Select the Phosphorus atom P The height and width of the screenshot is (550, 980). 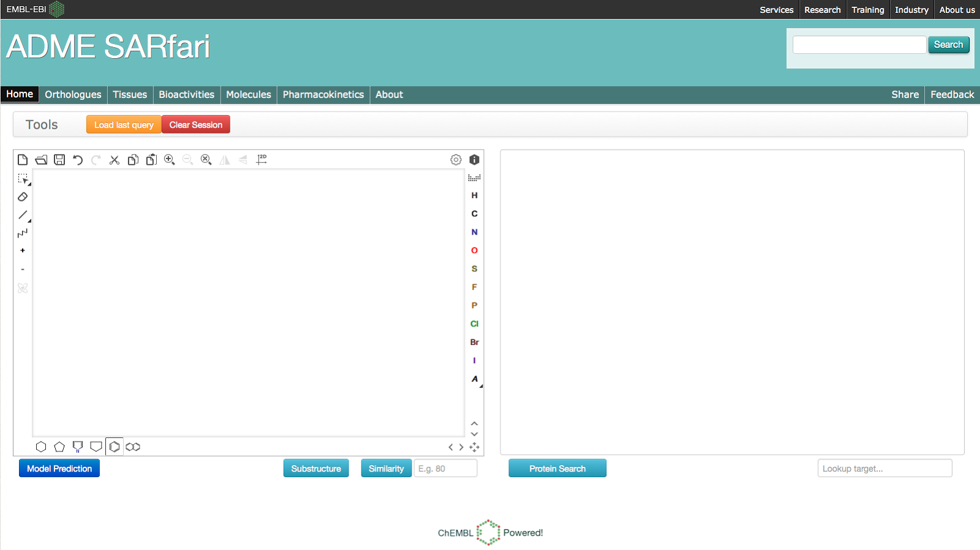click(x=474, y=306)
